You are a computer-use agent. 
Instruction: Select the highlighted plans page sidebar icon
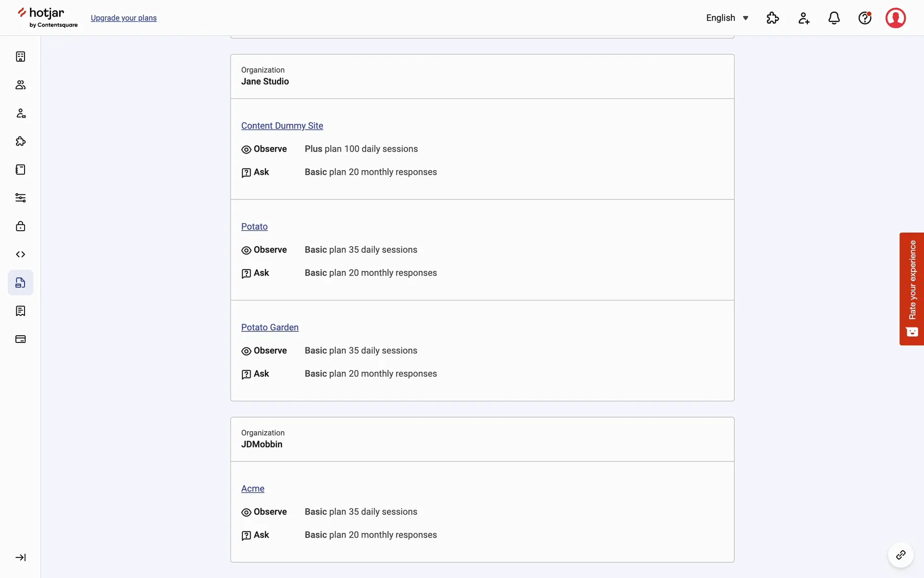tap(20, 283)
